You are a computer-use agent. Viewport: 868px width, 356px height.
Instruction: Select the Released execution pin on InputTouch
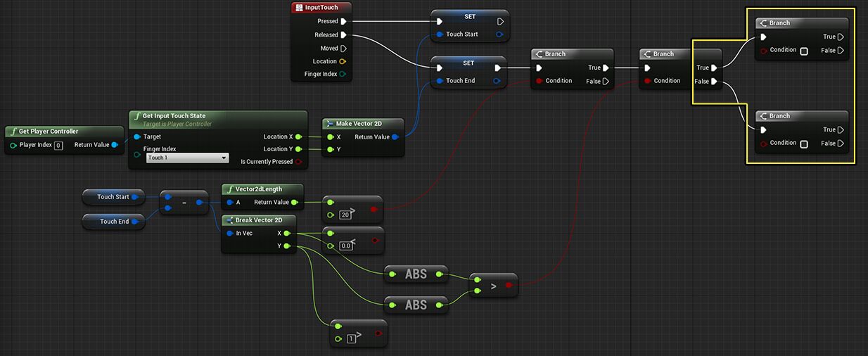[343, 35]
